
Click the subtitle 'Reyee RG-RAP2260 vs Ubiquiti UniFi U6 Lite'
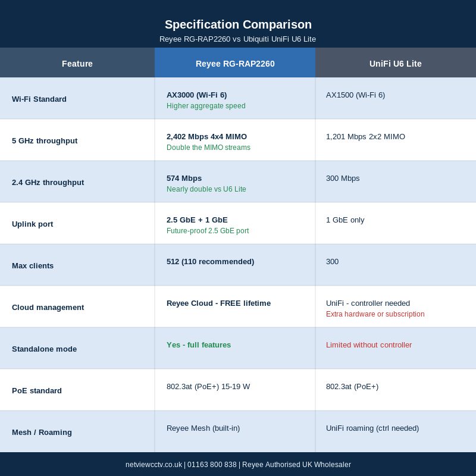237,39
